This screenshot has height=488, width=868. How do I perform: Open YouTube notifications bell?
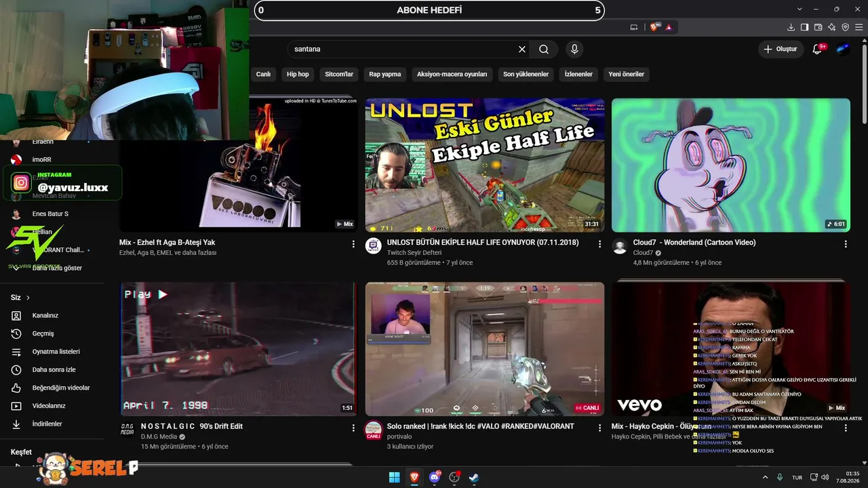pyautogui.click(x=818, y=49)
